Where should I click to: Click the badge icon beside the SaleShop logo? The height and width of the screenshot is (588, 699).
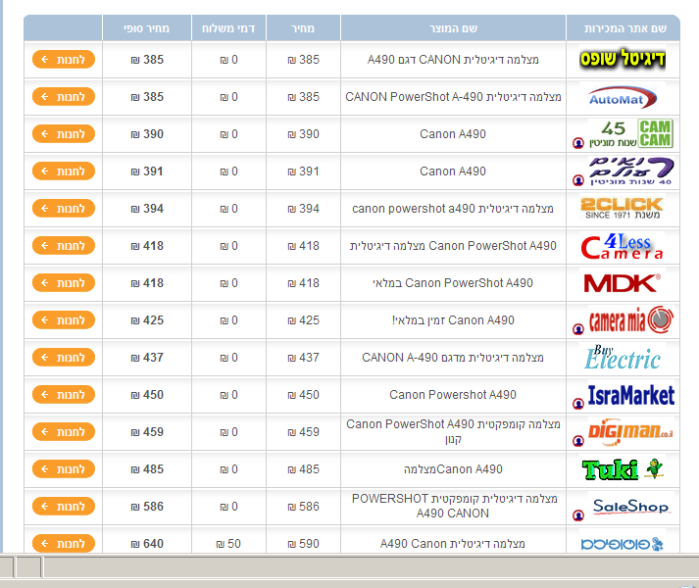tap(578, 516)
